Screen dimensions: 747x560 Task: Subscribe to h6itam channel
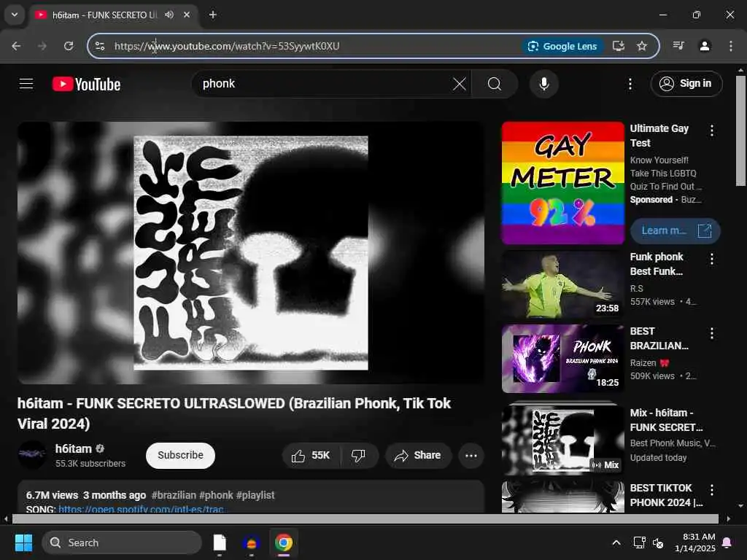(x=181, y=455)
